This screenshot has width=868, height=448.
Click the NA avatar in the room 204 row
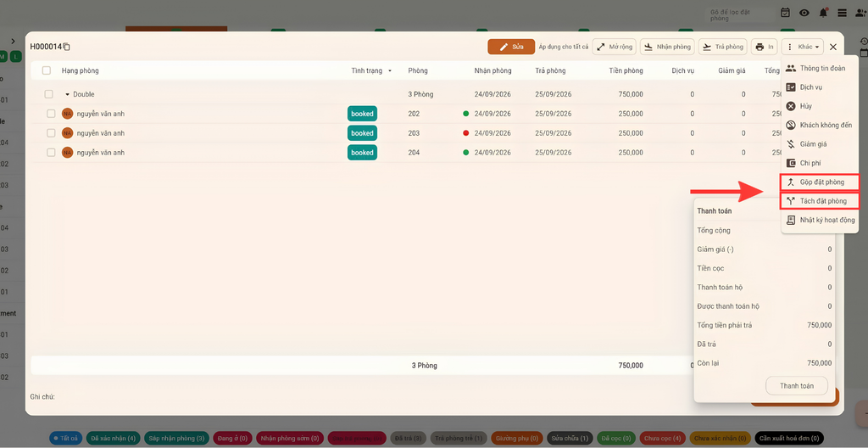[68, 153]
